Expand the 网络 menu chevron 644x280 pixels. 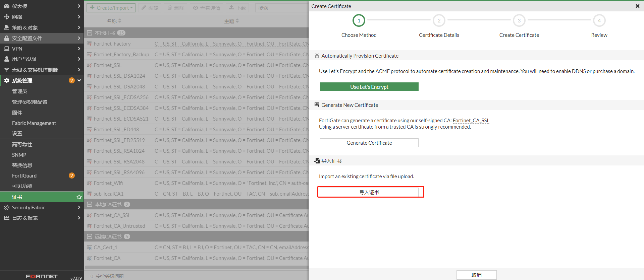tap(79, 17)
